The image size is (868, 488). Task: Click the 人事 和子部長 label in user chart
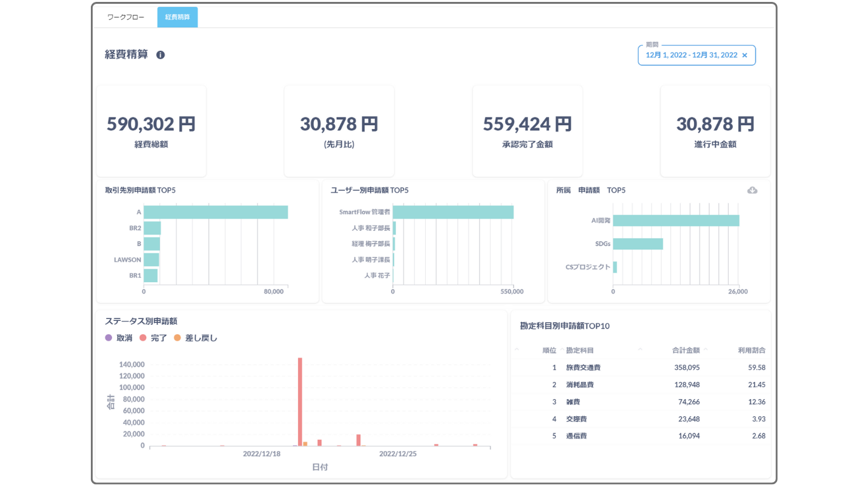point(370,228)
